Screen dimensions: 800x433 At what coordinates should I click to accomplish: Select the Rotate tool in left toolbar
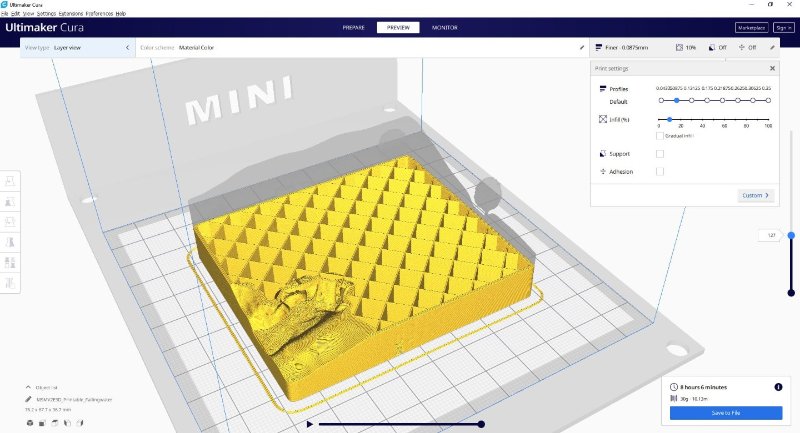pyautogui.click(x=10, y=222)
